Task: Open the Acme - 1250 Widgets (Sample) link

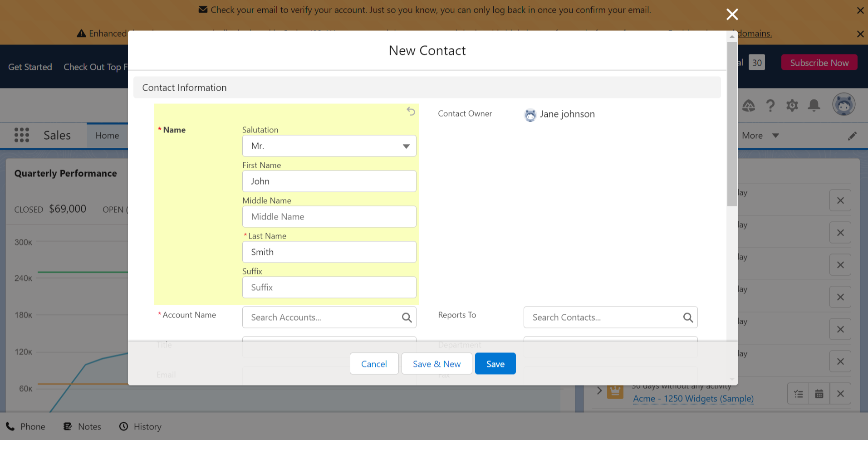Action: (693, 399)
